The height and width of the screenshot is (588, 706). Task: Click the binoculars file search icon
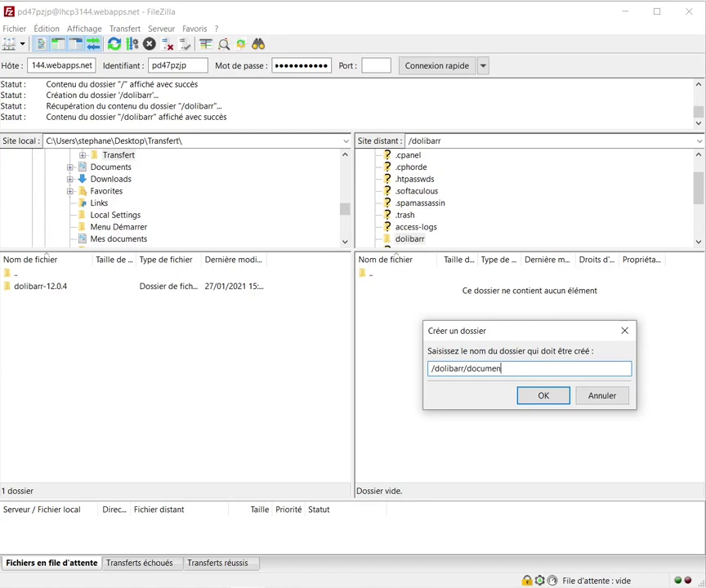coord(258,44)
